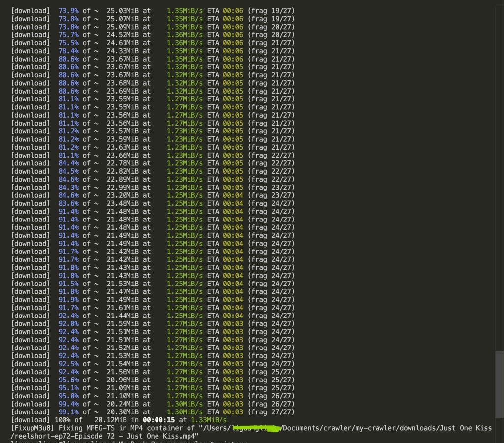Click the '21.59MiB' size value

pyautogui.click(x=123, y=324)
